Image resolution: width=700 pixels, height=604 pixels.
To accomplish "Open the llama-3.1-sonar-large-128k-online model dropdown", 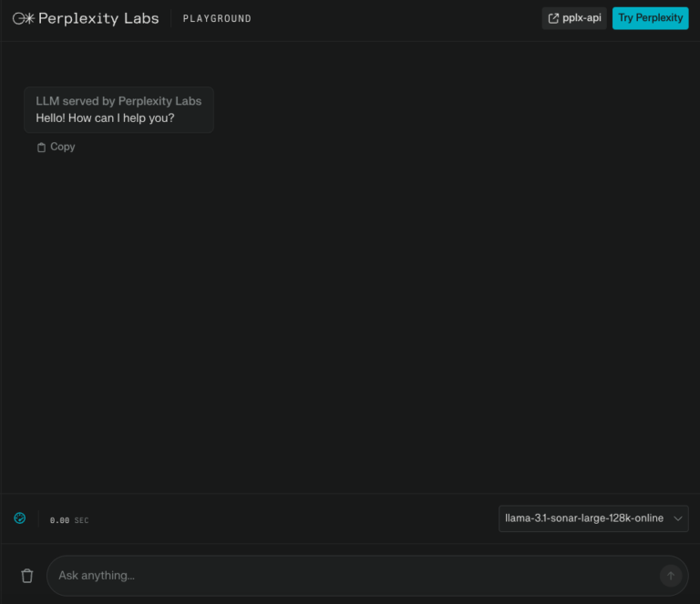I will (584, 518).
